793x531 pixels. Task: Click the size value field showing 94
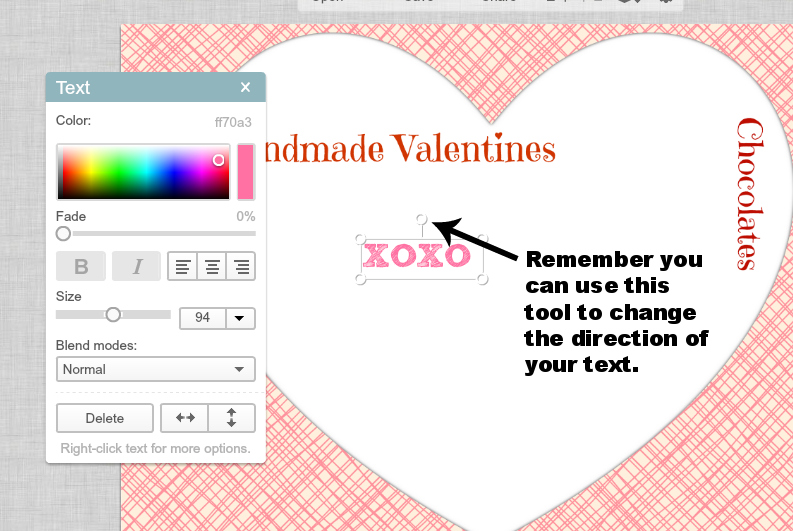click(203, 318)
